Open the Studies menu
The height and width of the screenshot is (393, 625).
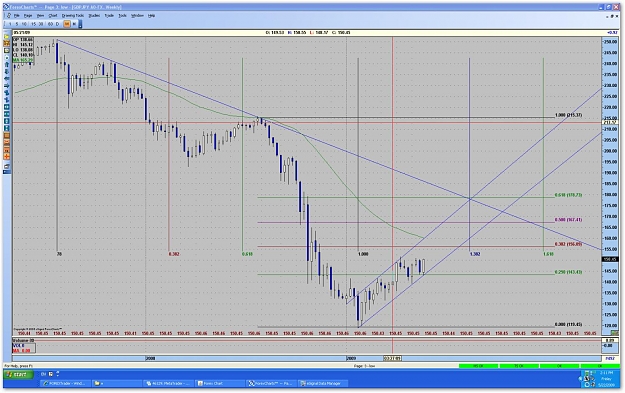tap(94, 16)
